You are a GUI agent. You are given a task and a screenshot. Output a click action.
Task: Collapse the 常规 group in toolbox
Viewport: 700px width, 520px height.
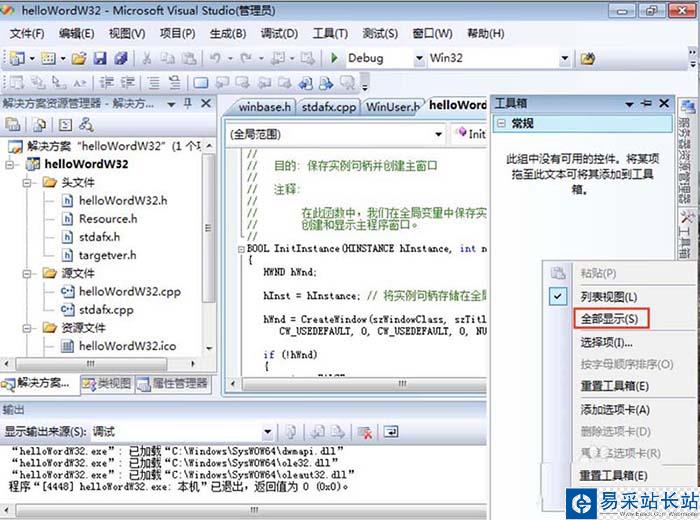tap(501, 123)
